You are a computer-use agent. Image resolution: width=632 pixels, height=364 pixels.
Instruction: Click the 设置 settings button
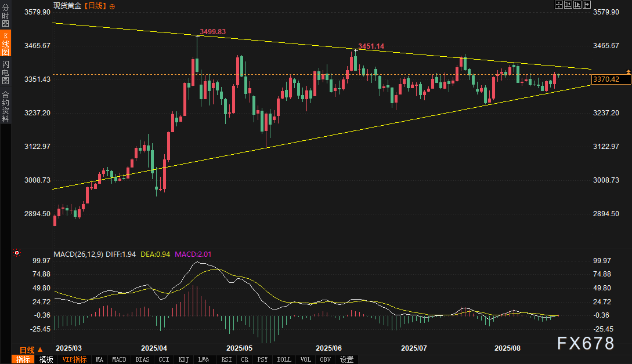coord(346,359)
